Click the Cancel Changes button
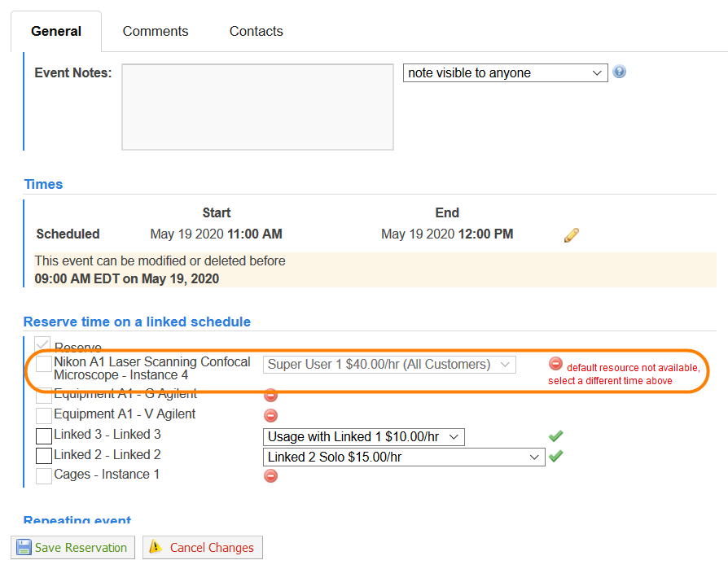This screenshot has height=569, width=728. 203,548
